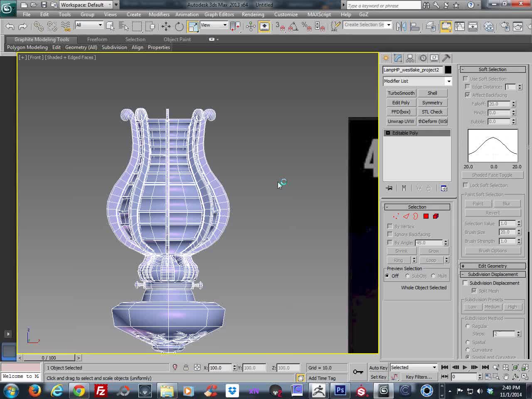Switch to the Freeform ribbon tab

tap(97, 39)
